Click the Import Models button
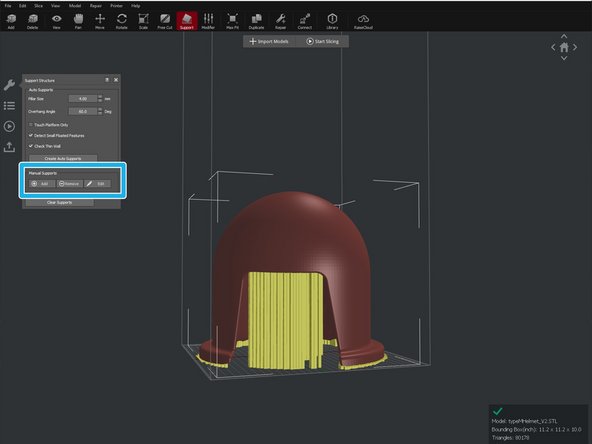Viewport: 592px width, 444px height. coord(269,42)
